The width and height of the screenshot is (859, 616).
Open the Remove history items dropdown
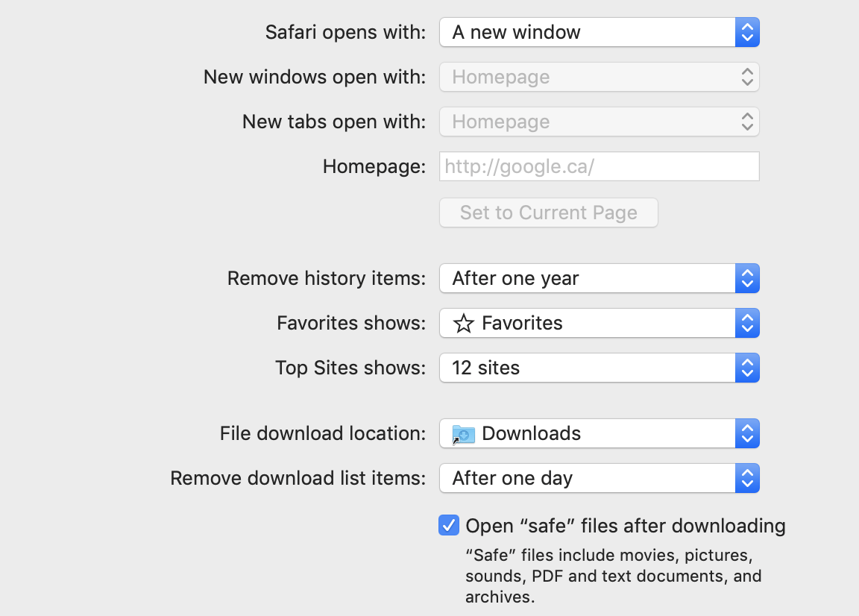pos(588,278)
